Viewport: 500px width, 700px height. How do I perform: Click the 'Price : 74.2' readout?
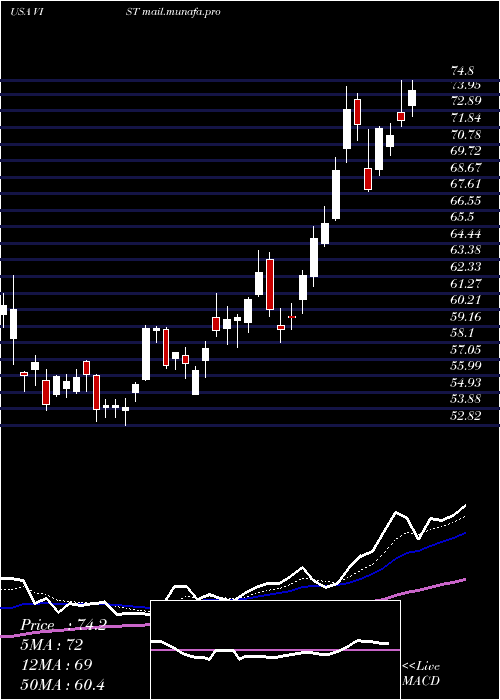pos(63,625)
